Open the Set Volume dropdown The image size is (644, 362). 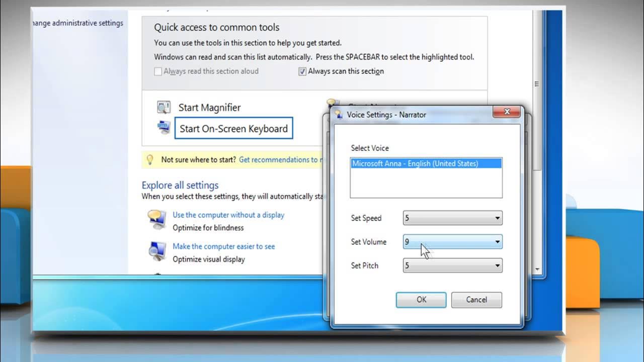(496, 242)
